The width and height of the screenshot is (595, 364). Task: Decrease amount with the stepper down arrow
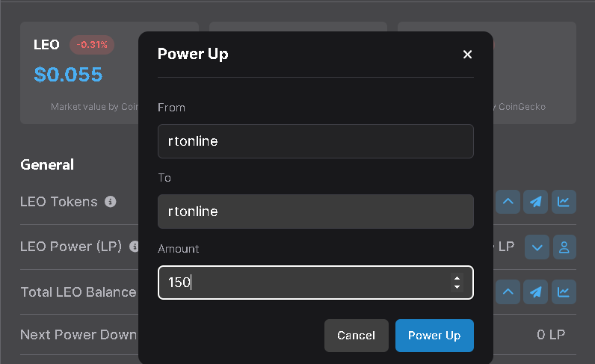[457, 287]
